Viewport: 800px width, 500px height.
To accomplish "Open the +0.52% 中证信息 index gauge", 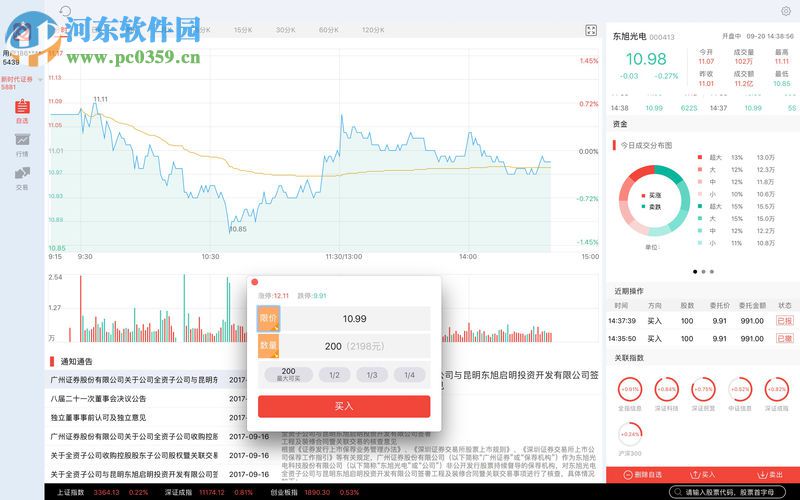I will point(740,389).
